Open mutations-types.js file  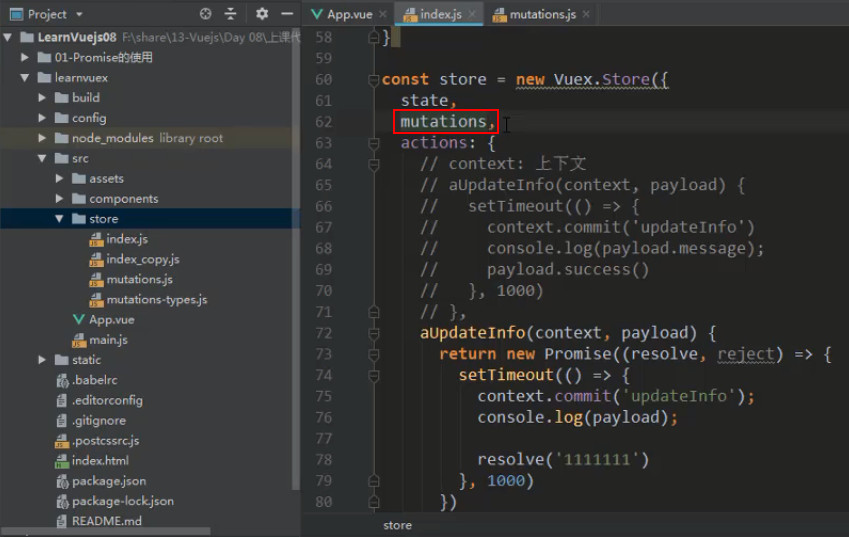[156, 299]
